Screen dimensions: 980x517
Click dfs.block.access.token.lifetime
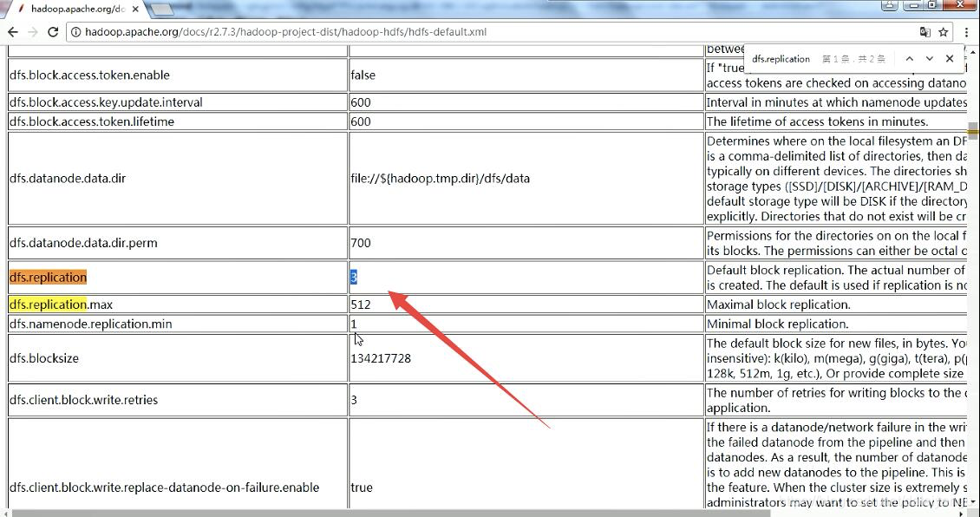(92, 121)
